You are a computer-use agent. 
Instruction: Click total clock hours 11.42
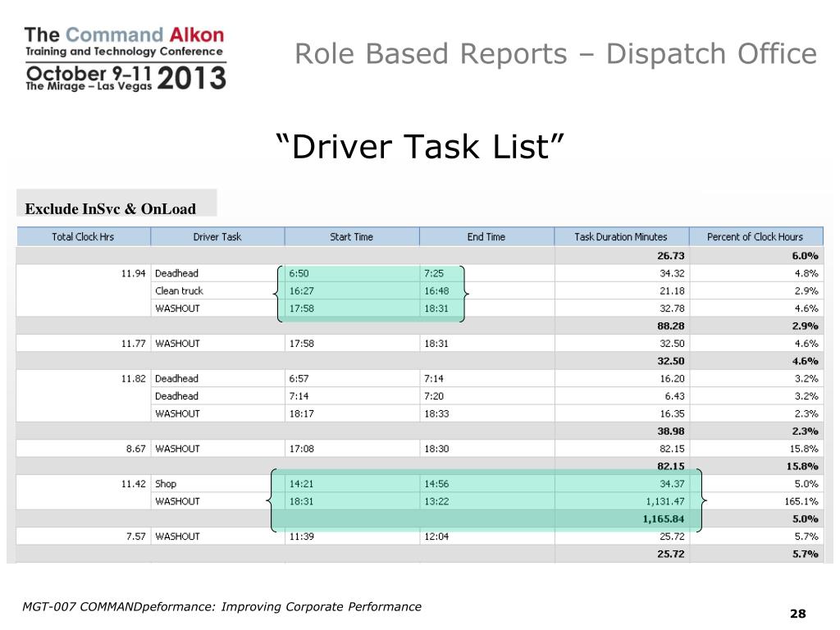(134, 484)
